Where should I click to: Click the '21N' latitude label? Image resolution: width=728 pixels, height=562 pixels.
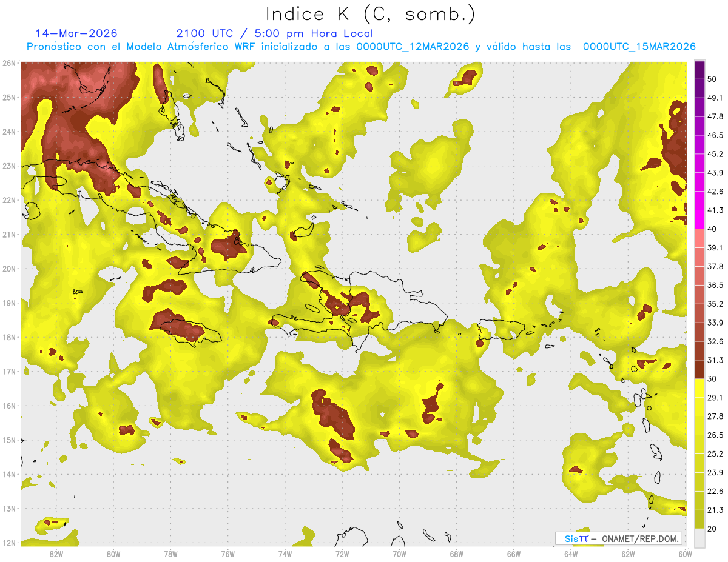pos(9,235)
